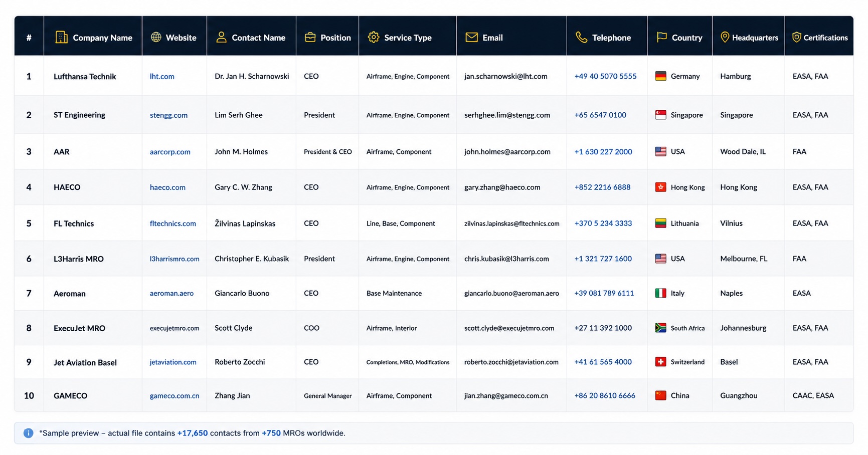
Task: Click the blue info icon in footer note
Action: click(x=29, y=433)
